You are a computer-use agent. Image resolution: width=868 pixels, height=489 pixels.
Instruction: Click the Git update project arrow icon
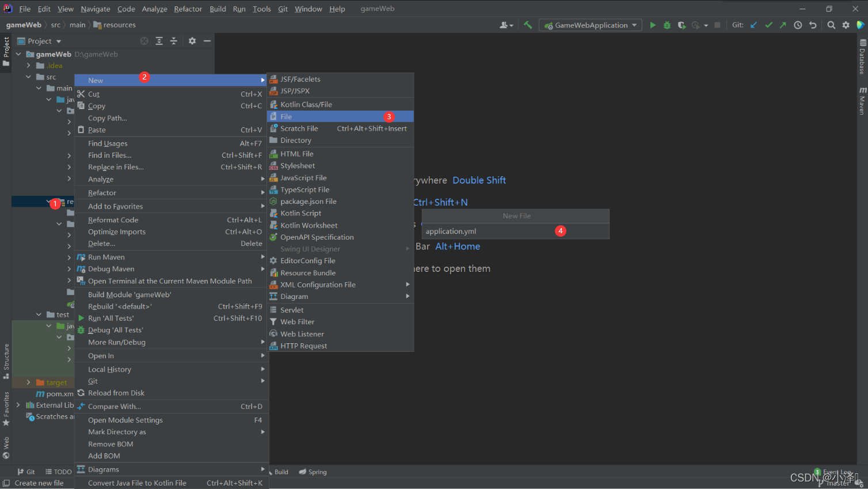[x=753, y=25]
